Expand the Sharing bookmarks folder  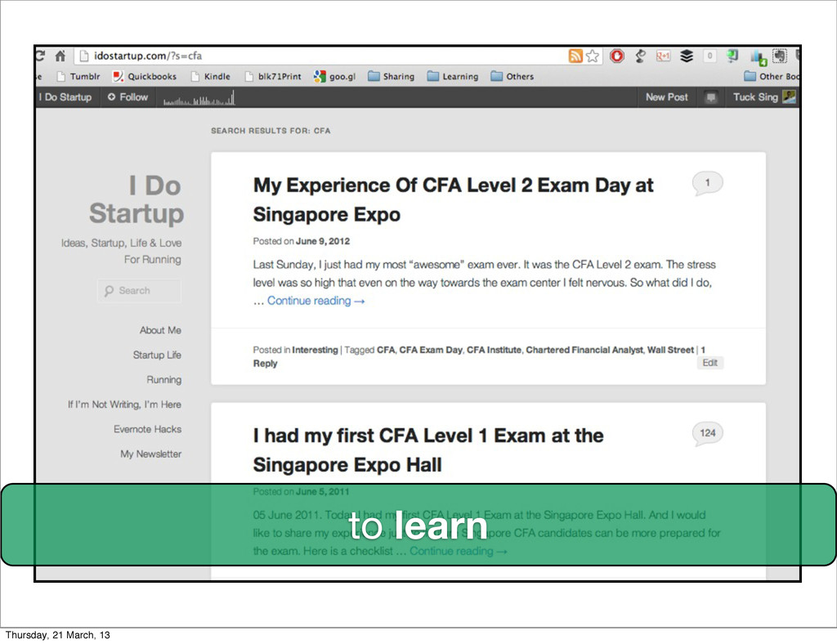[392, 76]
